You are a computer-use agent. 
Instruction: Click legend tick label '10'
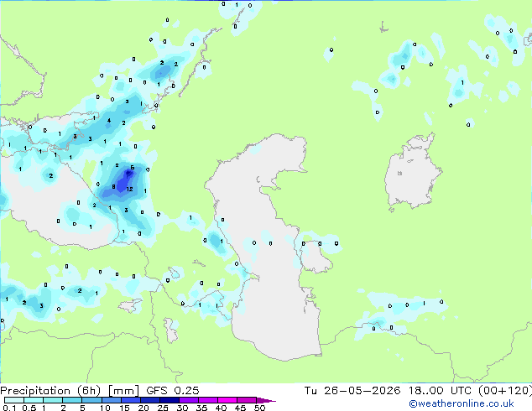(x=105, y=408)
